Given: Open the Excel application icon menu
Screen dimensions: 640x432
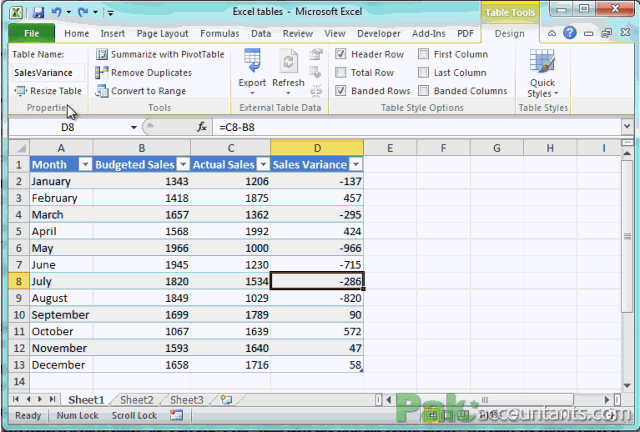Looking at the screenshot, I should pyautogui.click(x=16, y=12).
